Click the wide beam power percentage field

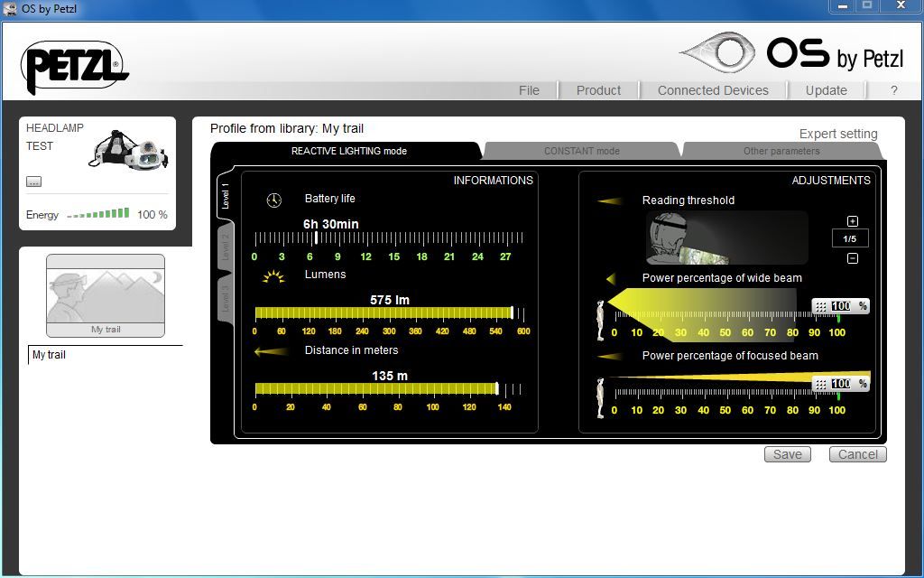[841, 307]
